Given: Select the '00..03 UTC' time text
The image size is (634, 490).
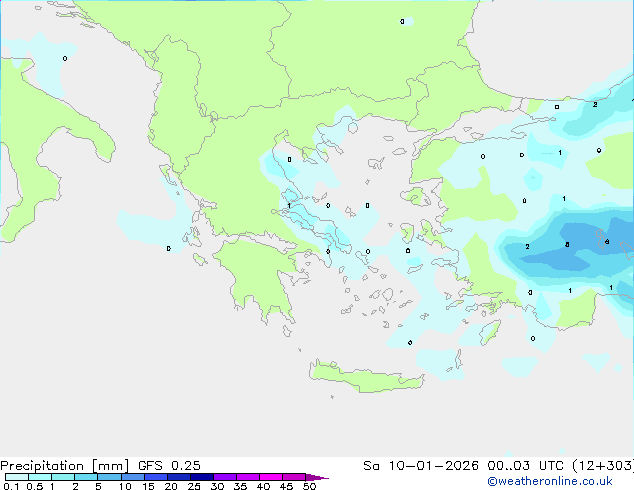Looking at the screenshot, I should pos(525,466).
